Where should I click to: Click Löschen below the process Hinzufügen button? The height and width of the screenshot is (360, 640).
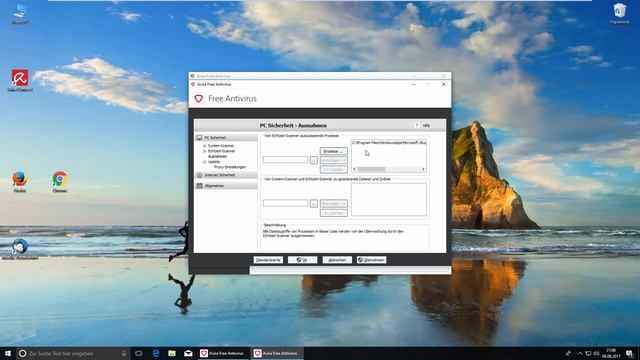pyautogui.click(x=333, y=169)
